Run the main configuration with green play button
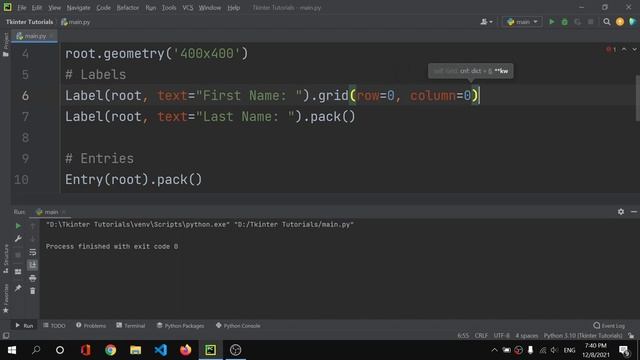640x360 pixels. (x=551, y=22)
